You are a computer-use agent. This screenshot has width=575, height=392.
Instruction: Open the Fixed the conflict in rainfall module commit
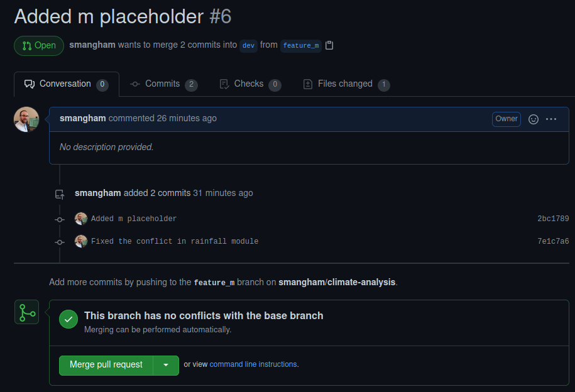pos(175,241)
